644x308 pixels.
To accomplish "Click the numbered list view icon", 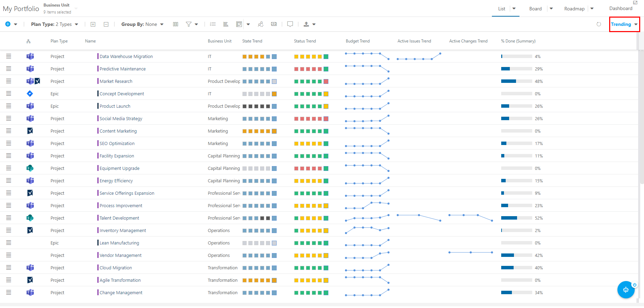I will pos(213,24).
